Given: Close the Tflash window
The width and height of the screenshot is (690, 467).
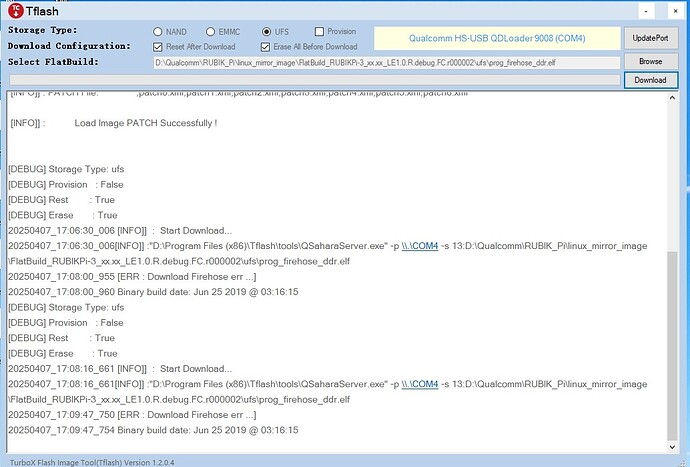Looking at the screenshot, I should 667,12.
